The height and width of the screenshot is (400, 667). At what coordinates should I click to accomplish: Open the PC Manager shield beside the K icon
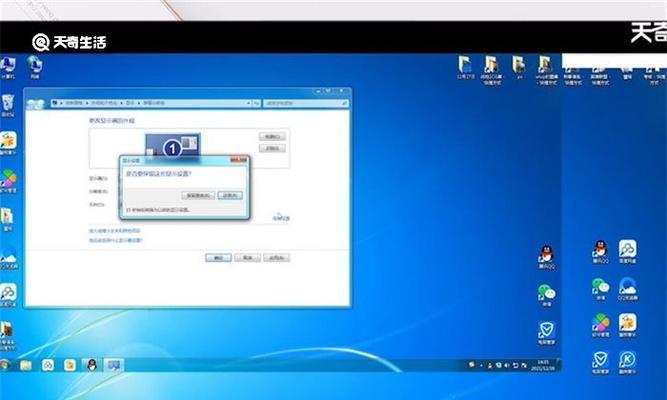(600, 363)
